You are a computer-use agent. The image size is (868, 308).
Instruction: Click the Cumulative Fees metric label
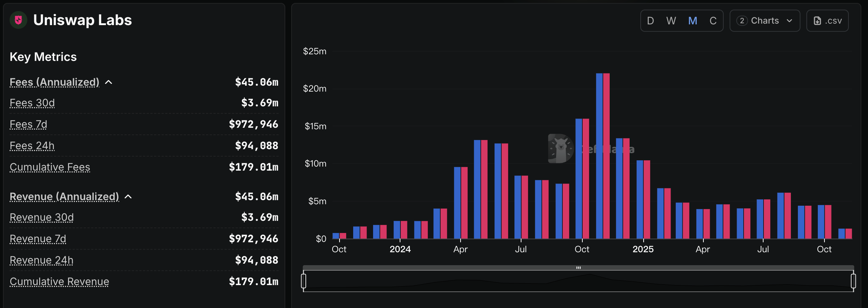(x=50, y=167)
